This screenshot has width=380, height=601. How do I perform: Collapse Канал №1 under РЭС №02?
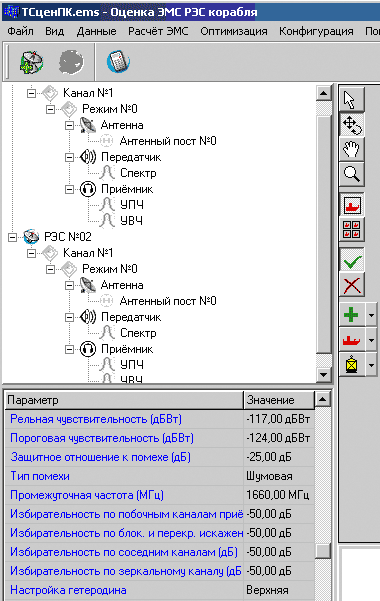pyautogui.click(x=31, y=253)
